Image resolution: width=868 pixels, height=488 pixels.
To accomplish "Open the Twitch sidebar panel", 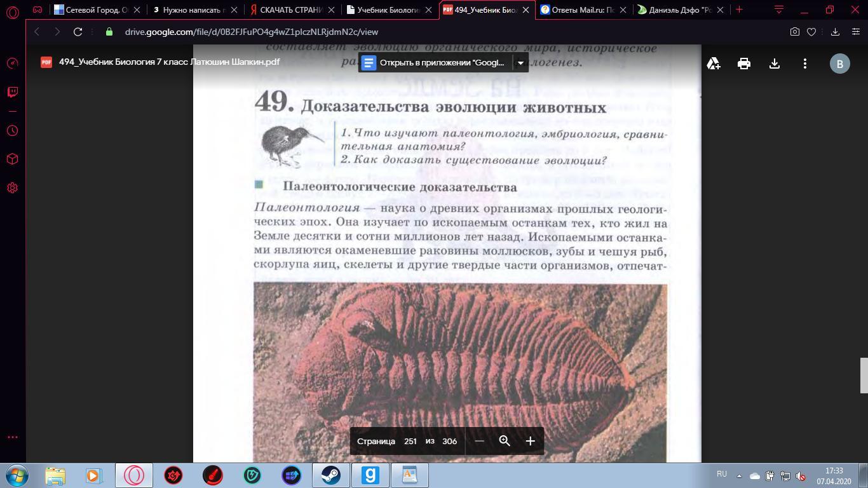I will tap(13, 92).
